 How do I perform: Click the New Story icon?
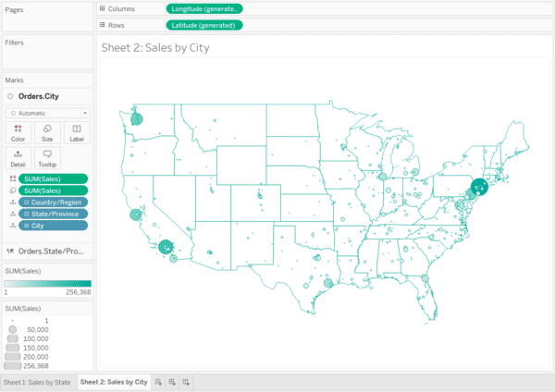coord(186,381)
